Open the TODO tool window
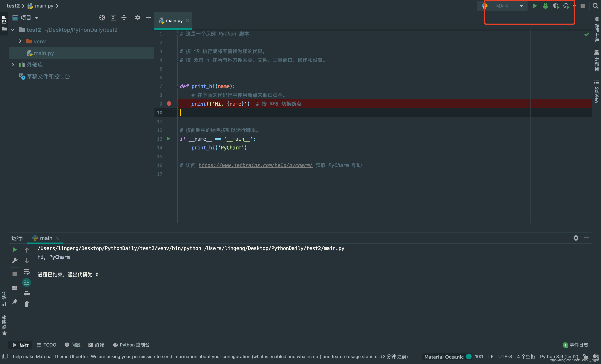 (x=46, y=345)
